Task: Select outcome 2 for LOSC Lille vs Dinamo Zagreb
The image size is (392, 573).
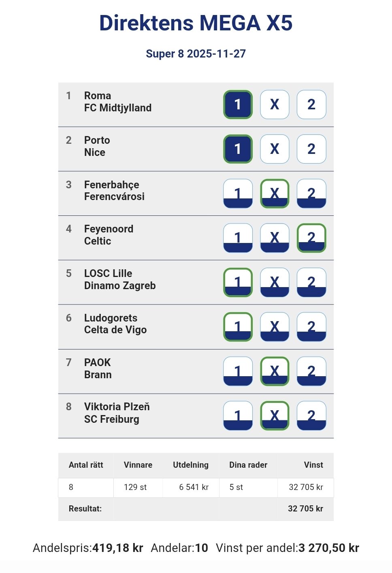Action: pos(311,282)
